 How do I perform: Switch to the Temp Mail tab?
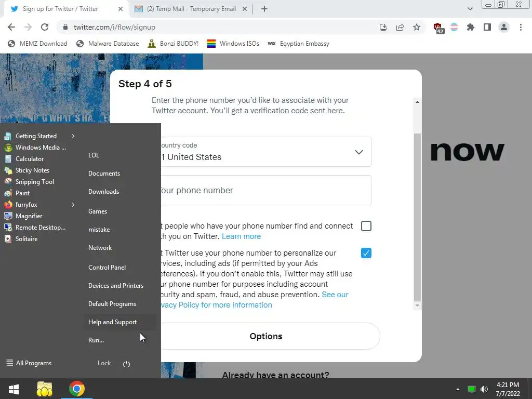pyautogui.click(x=191, y=9)
